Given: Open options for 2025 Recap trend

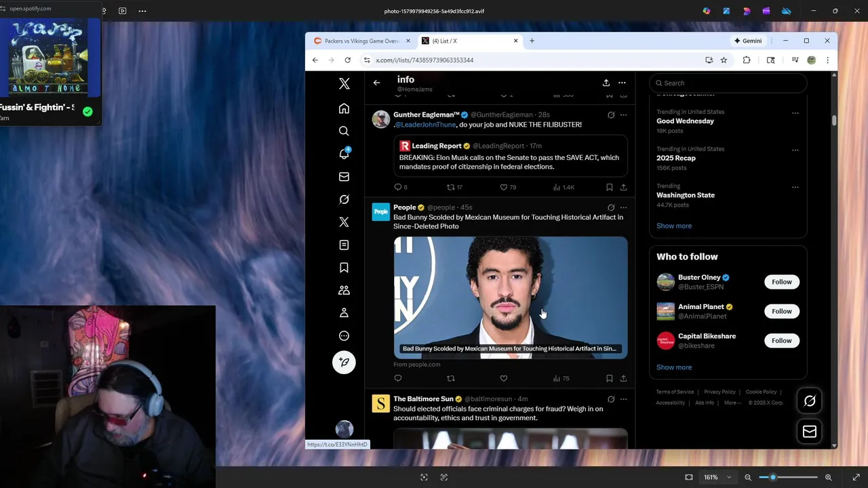Looking at the screenshot, I should pos(795,150).
